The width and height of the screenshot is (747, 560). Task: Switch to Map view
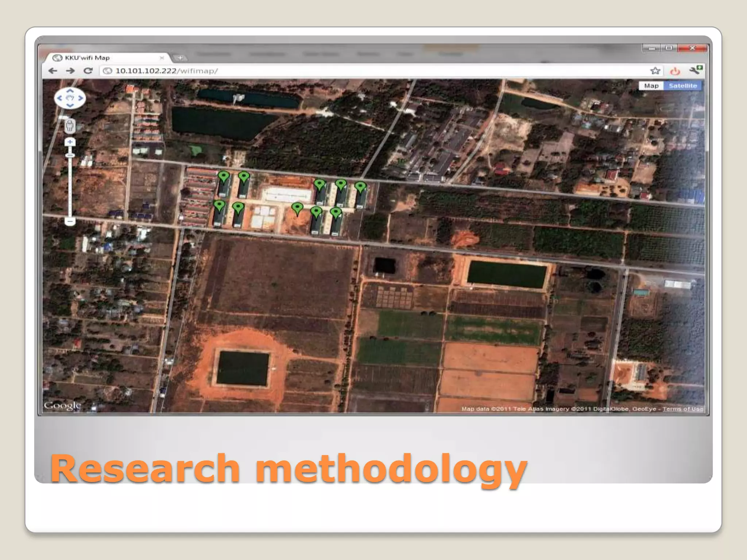[651, 86]
